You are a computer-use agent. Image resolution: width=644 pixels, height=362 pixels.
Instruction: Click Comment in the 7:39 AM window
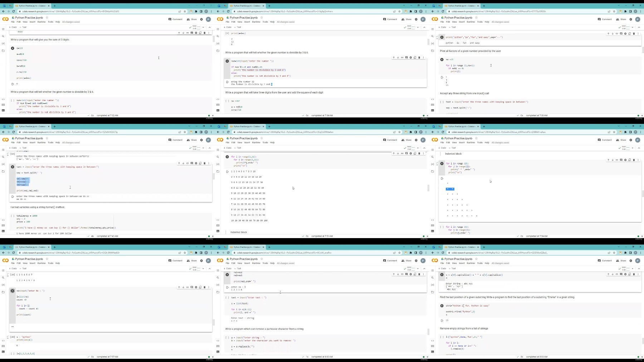tap(605, 19)
